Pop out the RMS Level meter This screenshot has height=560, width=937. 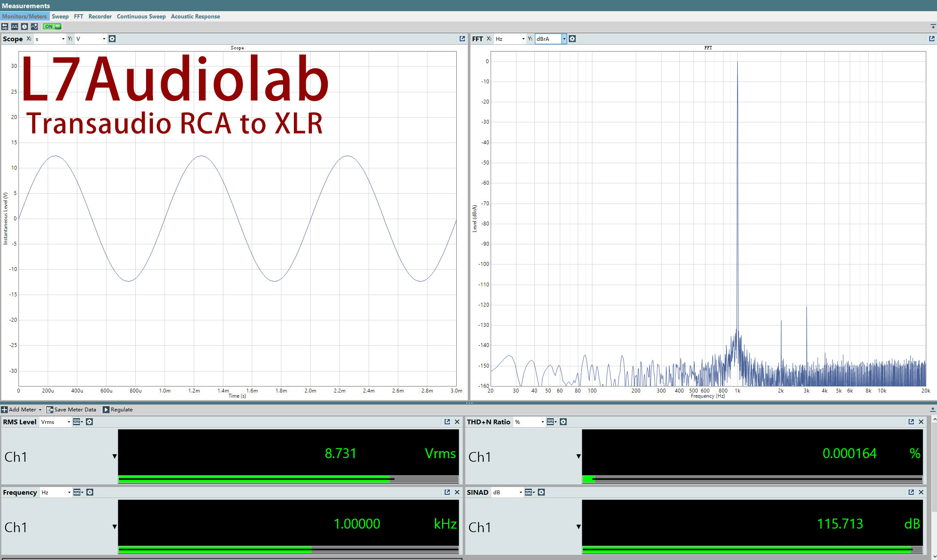coord(447,422)
